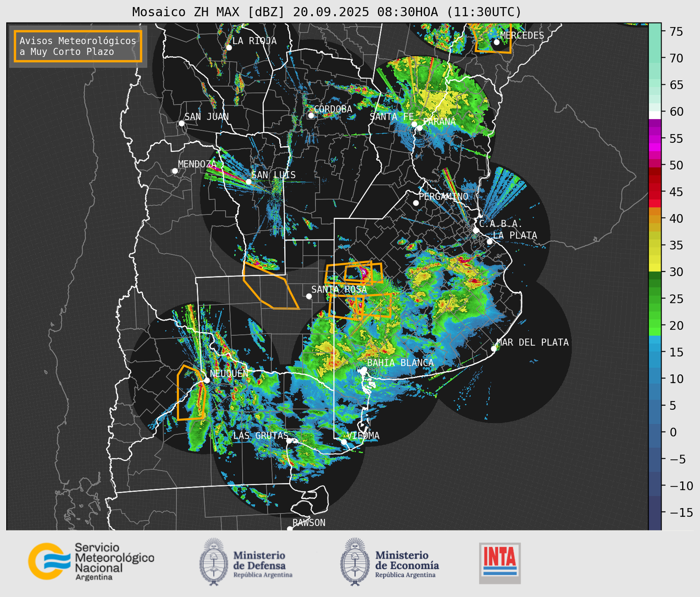Click the Bahía Blanca city marker dot
The image size is (700, 597).
364,369
